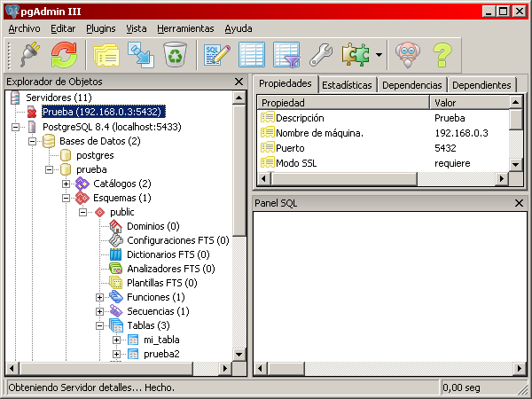Click the Tablas icon in the tree

tap(115, 325)
